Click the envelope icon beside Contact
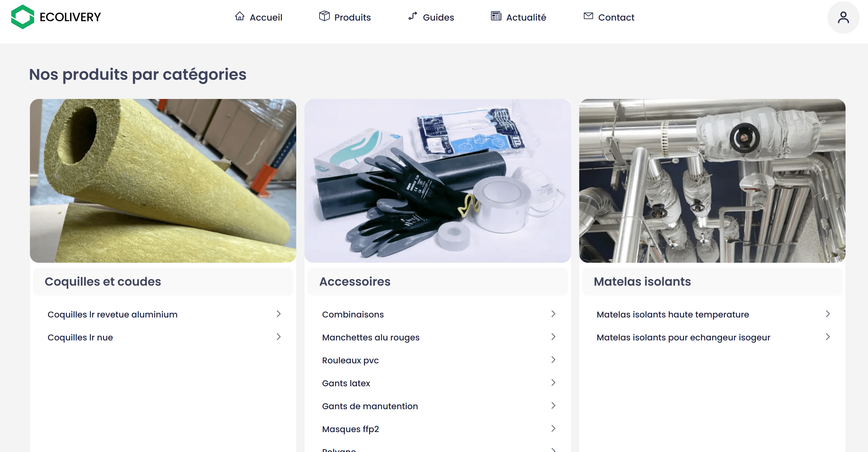868x452 pixels. 588,16
